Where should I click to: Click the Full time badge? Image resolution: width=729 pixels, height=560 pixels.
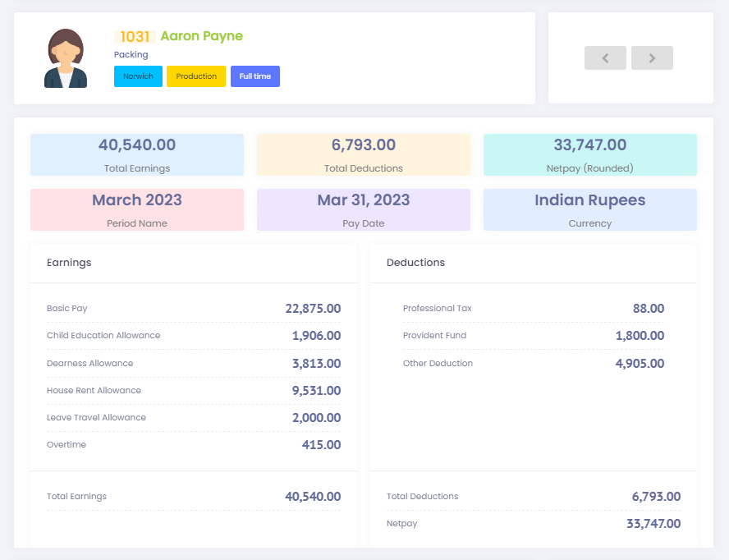pyautogui.click(x=255, y=76)
